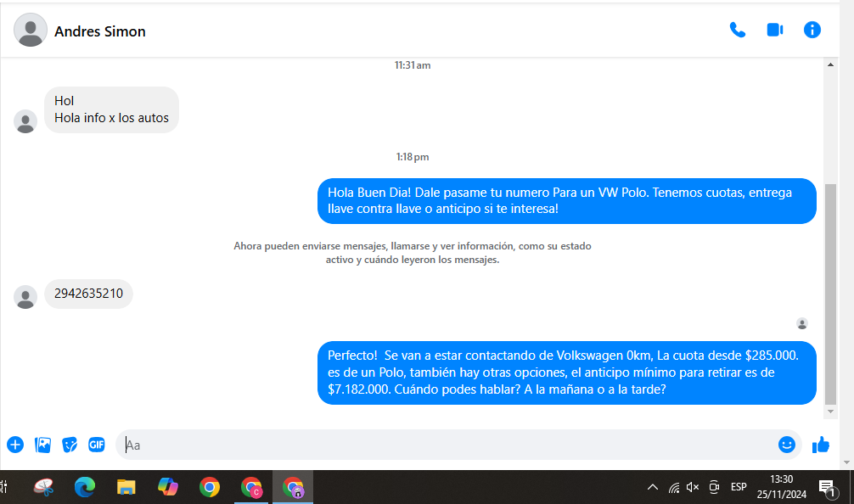
Task: Open Andres Simon's profile picture in header
Action: tap(30, 30)
